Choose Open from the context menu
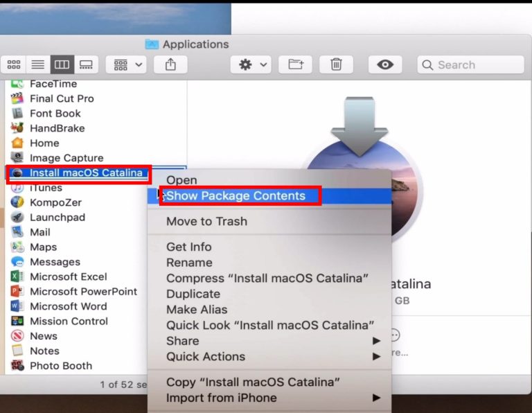This screenshot has width=532, height=413. (269, 180)
